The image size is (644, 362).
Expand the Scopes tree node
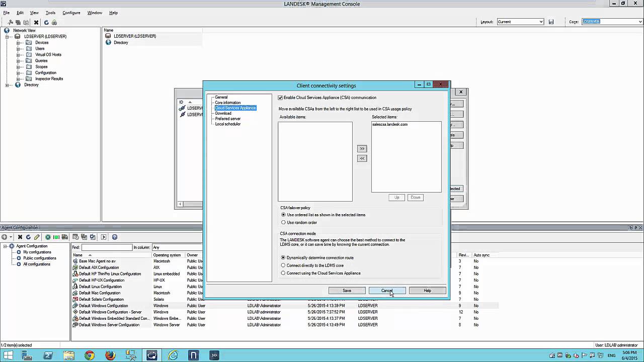click(19, 66)
